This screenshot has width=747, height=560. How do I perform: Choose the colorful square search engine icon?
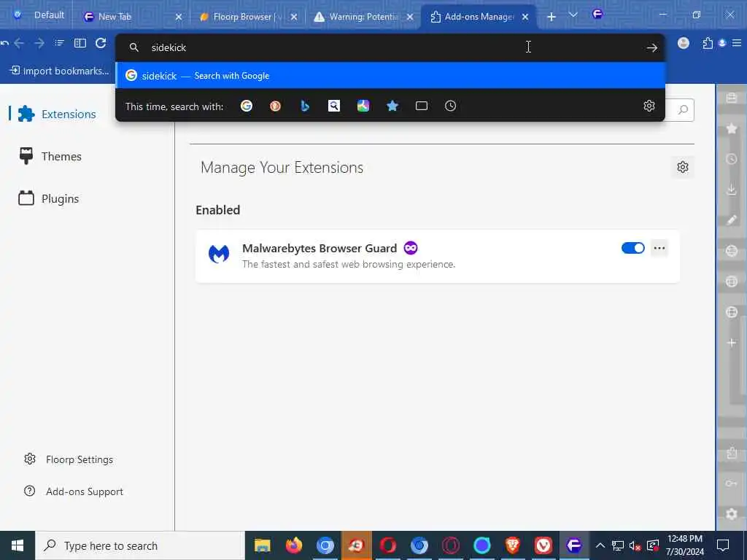tap(363, 106)
